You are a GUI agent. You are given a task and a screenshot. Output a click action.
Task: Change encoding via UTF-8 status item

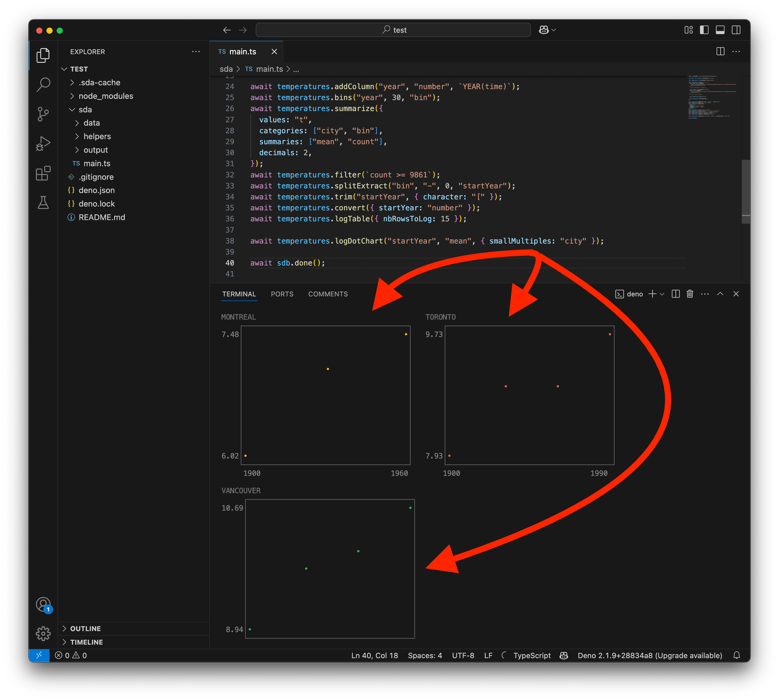pyautogui.click(x=463, y=655)
